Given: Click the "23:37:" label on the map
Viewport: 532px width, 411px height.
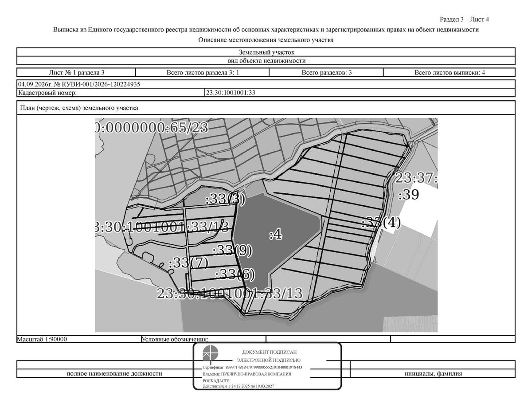Looking at the screenshot, I should 416,178.
